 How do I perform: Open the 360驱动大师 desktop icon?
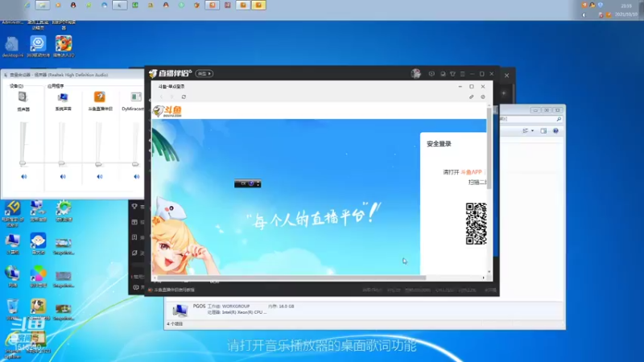point(38,46)
